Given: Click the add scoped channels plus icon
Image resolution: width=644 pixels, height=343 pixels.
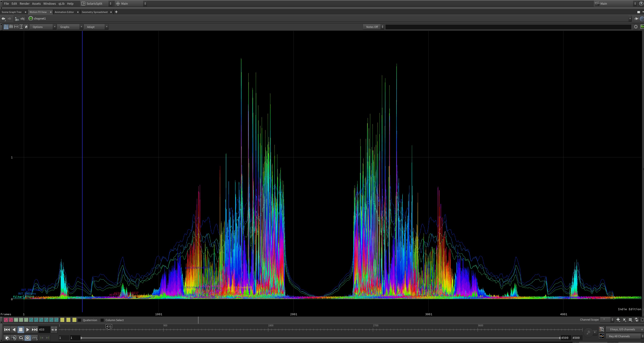Looking at the screenshot, I should point(618,320).
